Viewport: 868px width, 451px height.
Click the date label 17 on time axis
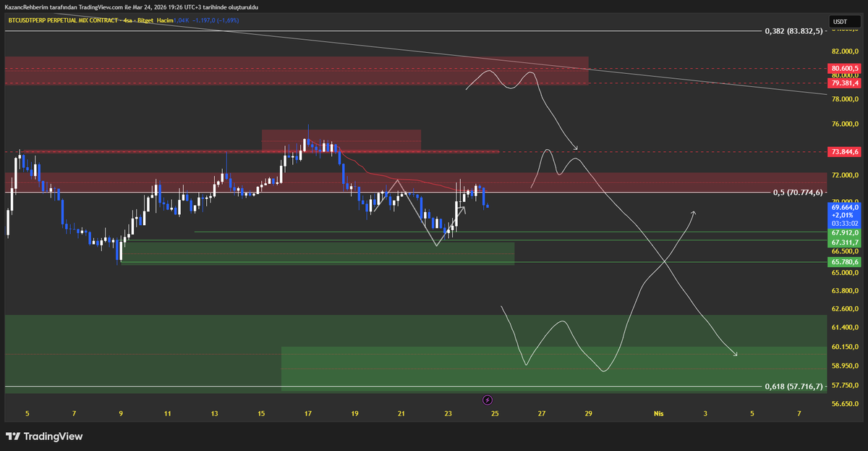click(308, 414)
